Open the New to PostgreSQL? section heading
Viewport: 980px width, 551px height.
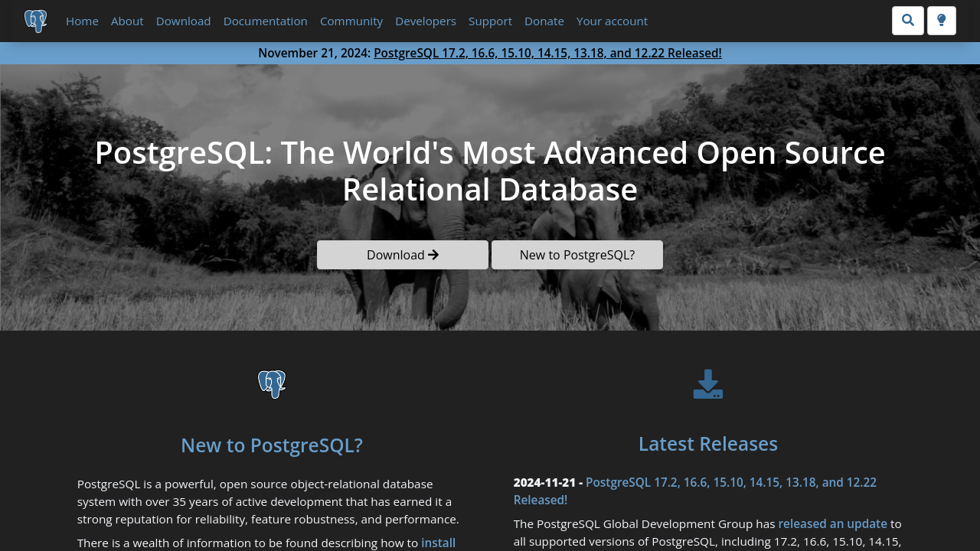point(272,445)
